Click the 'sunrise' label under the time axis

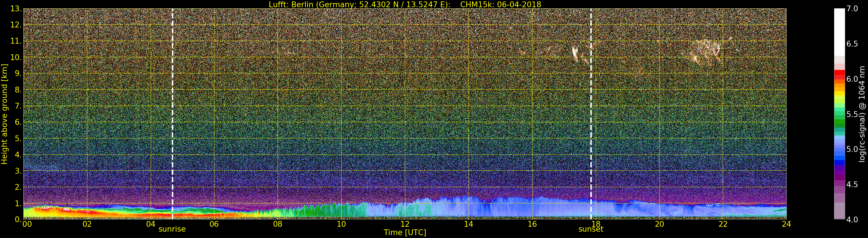[172, 229]
